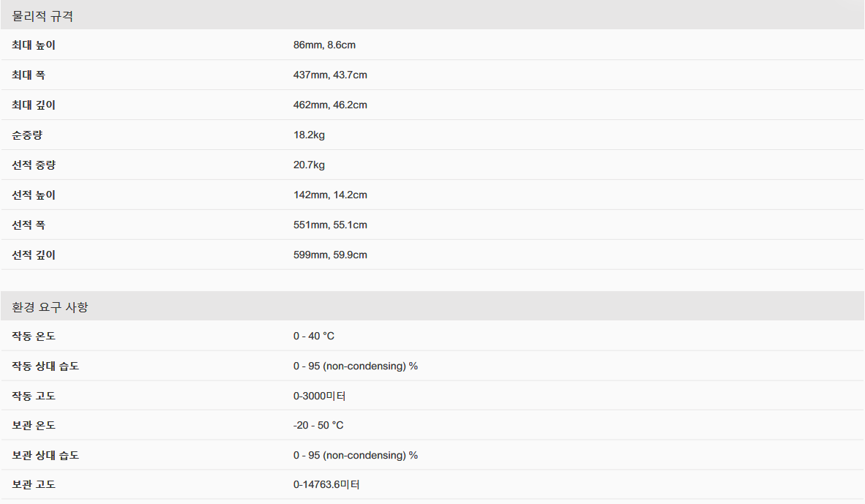Click the 0 - 40 °C value
Image resolution: width=865 pixels, height=504 pixels.
click(x=313, y=336)
